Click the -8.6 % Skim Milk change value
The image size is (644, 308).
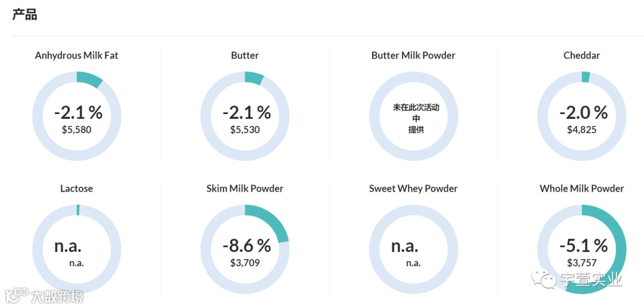246,245
